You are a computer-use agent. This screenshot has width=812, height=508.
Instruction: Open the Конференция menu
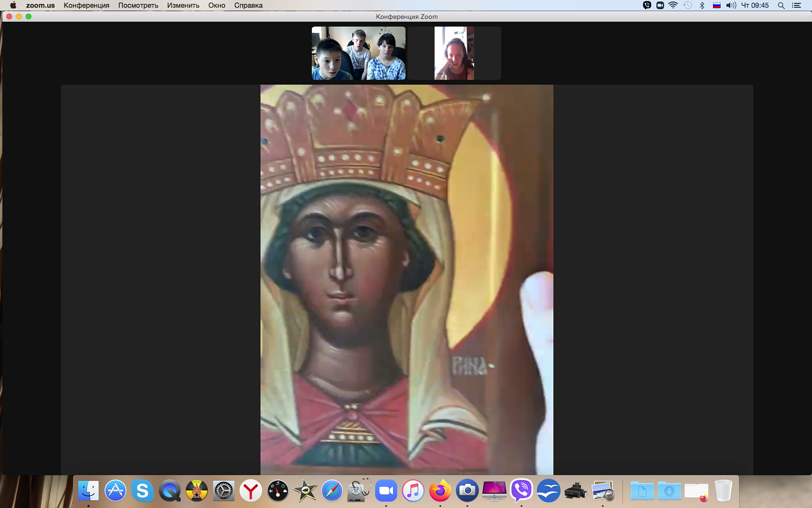87,5
